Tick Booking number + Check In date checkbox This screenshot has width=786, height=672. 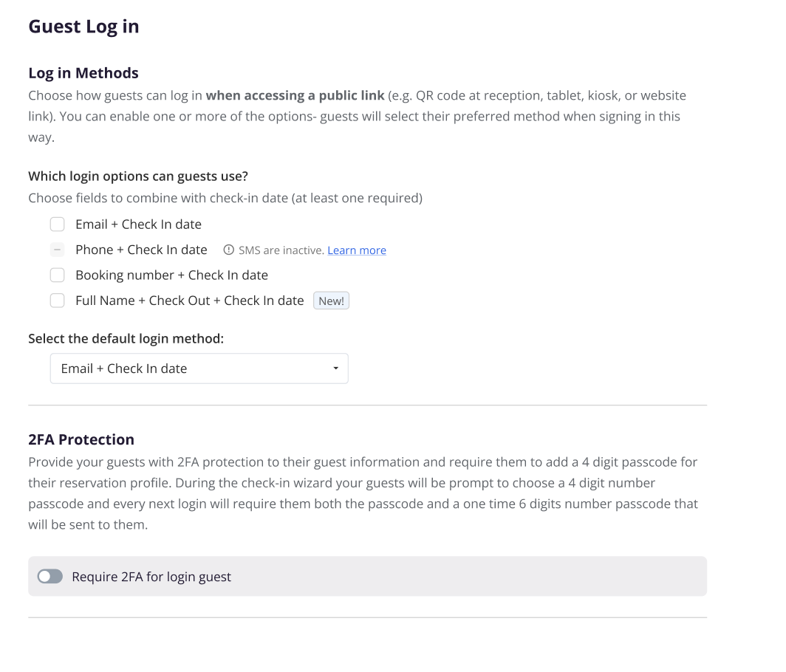(x=58, y=275)
